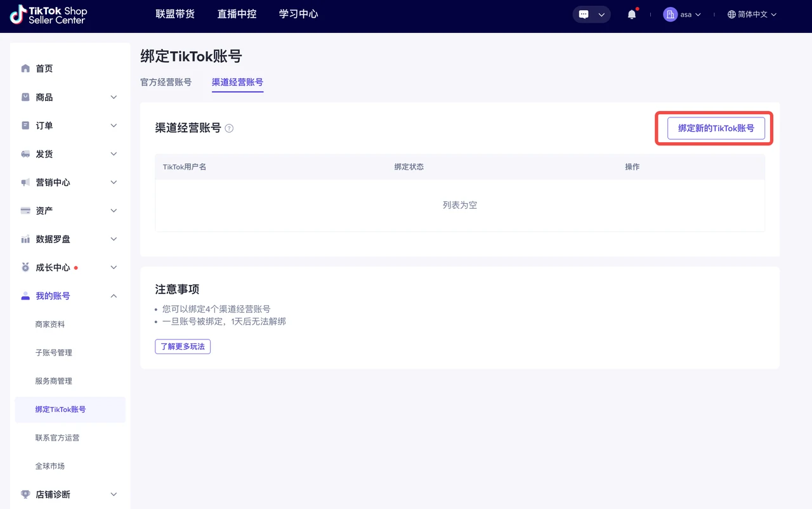The image size is (812, 509).
Task: Click the globe language icon
Action: coord(731,15)
